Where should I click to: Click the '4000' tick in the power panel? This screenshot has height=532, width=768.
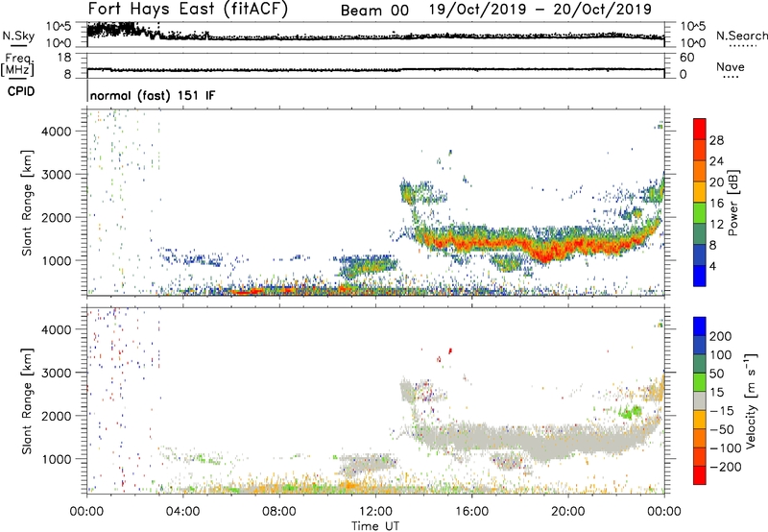(x=57, y=132)
